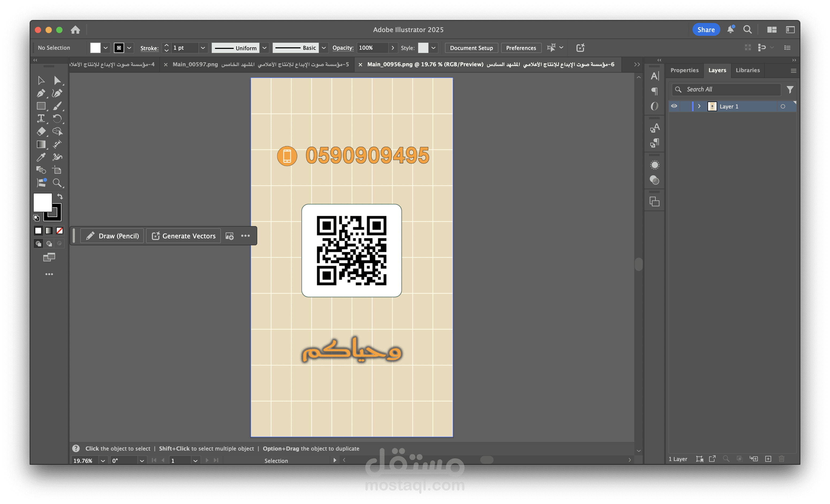Select the Pen tool
The image size is (830, 504).
(41, 93)
